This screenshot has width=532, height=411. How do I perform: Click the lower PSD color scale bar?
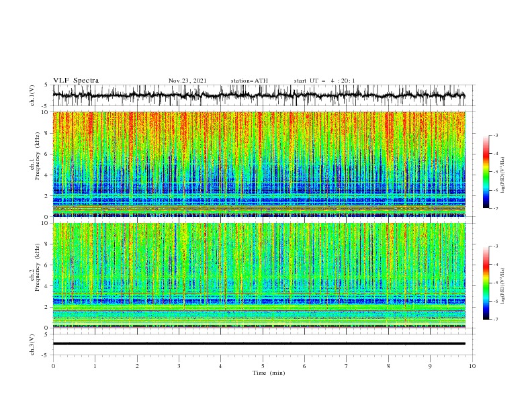(x=486, y=283)
